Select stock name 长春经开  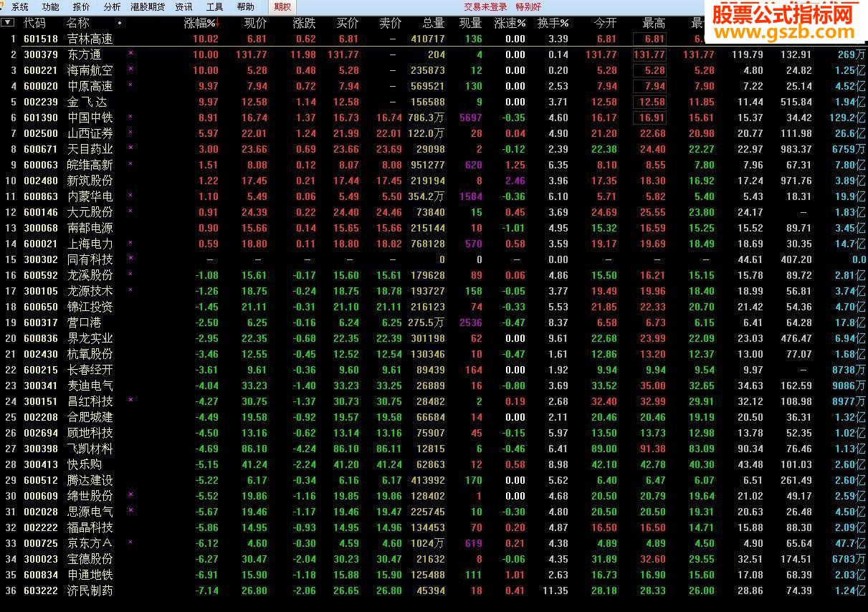pyautogui.click(x=90, y=370)
